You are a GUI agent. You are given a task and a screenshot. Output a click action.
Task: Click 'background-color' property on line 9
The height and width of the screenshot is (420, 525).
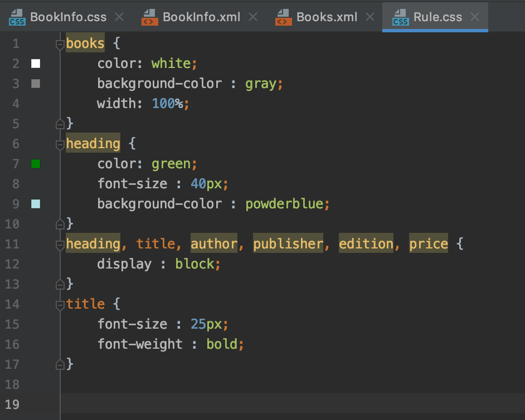point(159,204)
